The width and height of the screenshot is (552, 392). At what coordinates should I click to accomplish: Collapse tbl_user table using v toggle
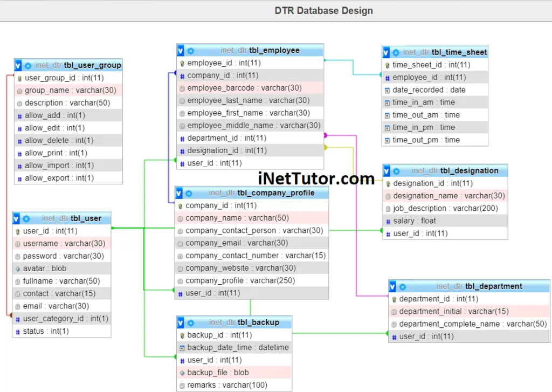pos(16,219)
